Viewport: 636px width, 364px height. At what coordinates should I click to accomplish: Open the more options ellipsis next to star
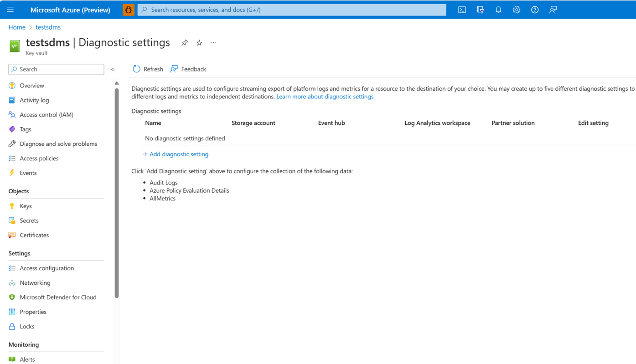[x=214, y=43]
